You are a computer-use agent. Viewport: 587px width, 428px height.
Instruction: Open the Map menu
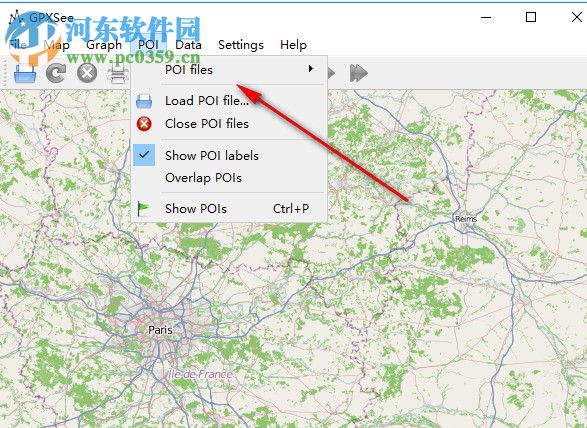tap(57, 45)
